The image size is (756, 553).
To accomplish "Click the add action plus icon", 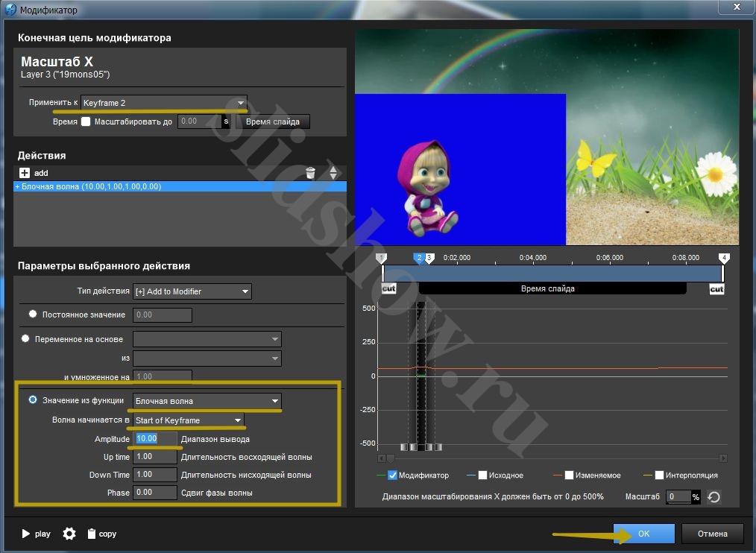I will coord(24,173).
